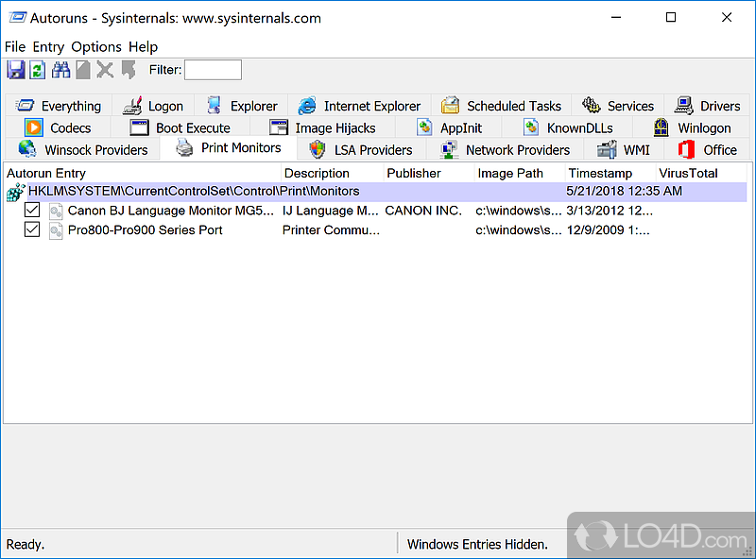Sort by the Timestamp column header

click(599, 173)
